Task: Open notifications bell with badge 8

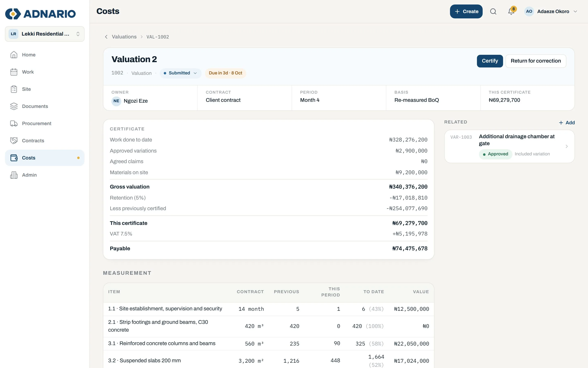Action: coord(511,11)
